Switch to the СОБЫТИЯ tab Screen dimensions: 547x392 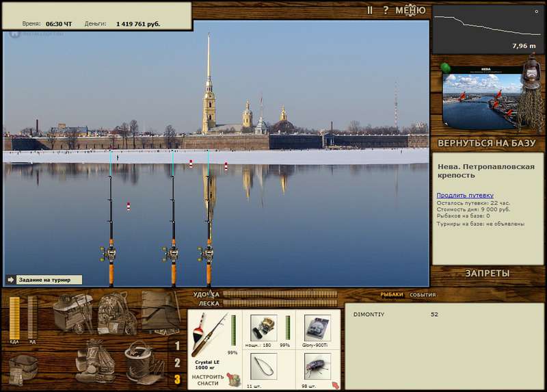point(423,295)
